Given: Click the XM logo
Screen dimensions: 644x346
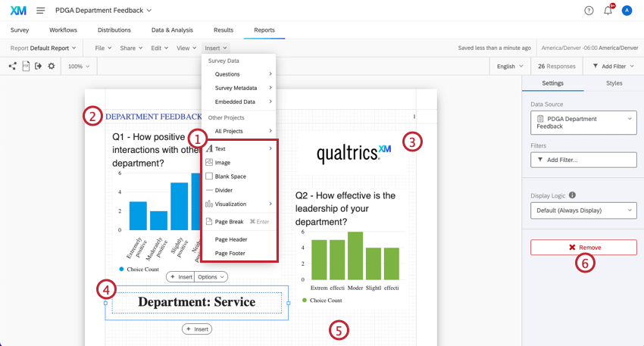Looking at the screenshot, I should click(18, 11).
